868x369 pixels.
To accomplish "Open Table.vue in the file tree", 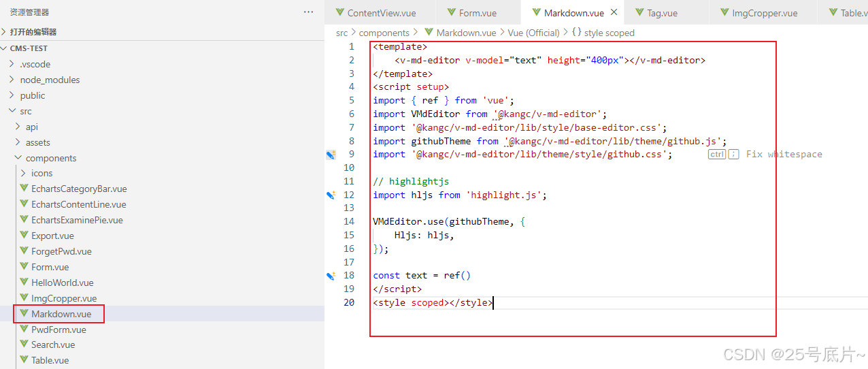I will click(50, 360).
